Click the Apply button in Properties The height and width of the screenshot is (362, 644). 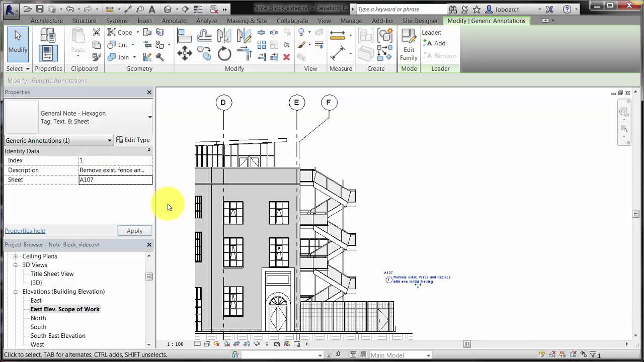134,231
